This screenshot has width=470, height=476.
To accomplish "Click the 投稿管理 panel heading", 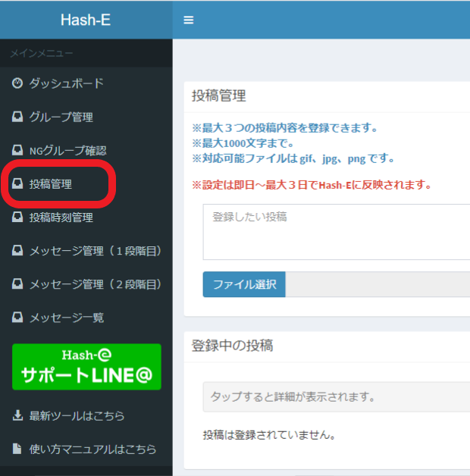I will click(x=218, y=96).
